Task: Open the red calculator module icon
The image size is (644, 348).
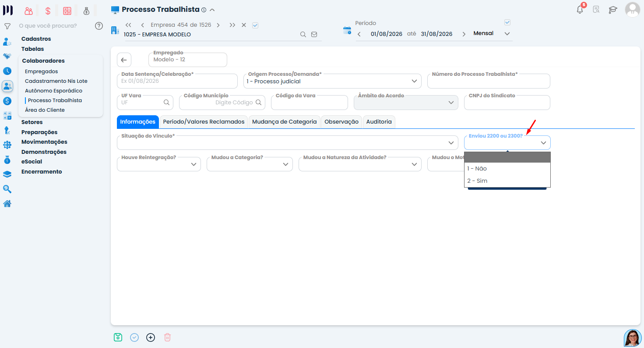Action: (67, 11)
